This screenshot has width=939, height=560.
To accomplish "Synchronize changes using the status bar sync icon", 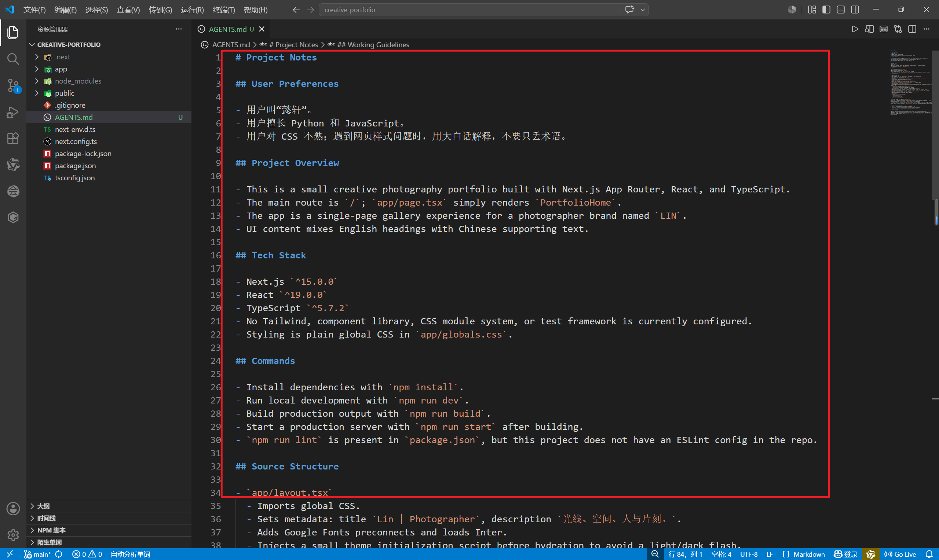I will tap(59, 554).
